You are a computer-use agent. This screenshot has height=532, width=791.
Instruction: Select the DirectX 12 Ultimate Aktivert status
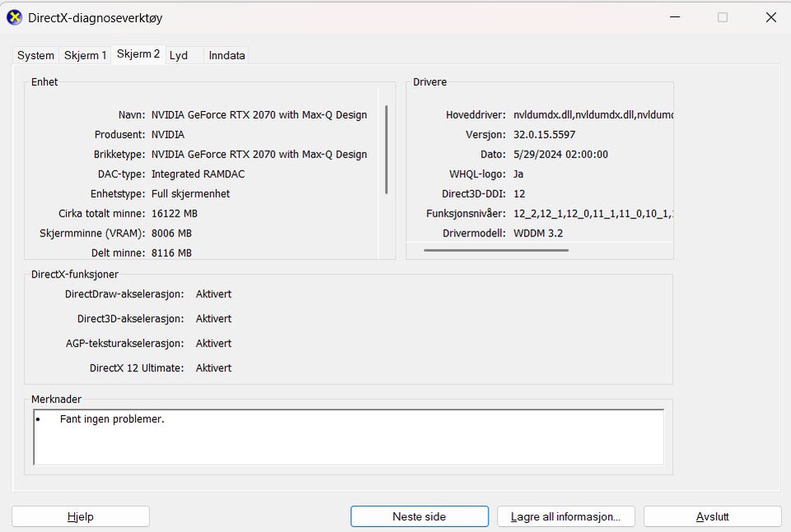[213, 368]
